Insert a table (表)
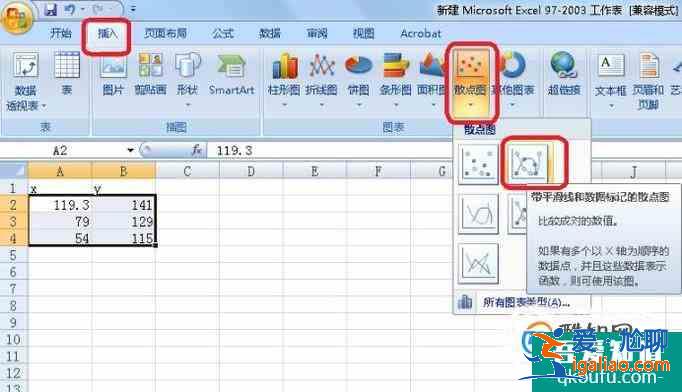The height and width of the screenshot is (392, 682). (67, 73)
